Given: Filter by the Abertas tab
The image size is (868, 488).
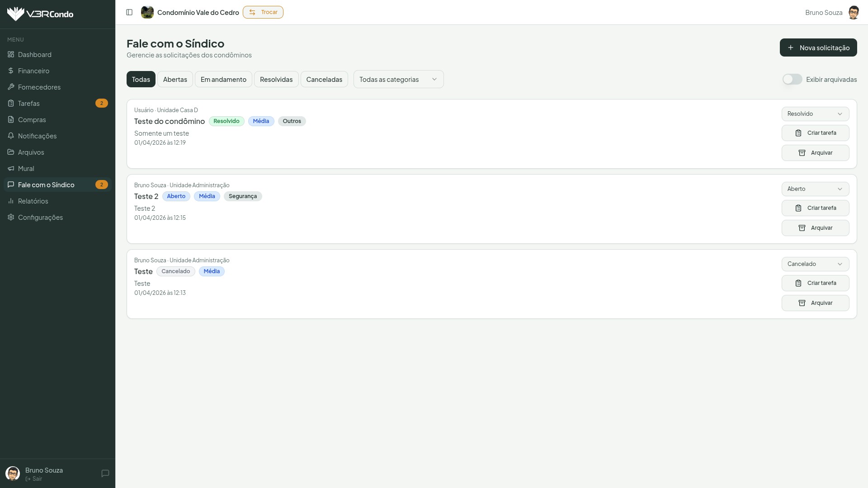Looking at the screenshot, I should point(175,79).
